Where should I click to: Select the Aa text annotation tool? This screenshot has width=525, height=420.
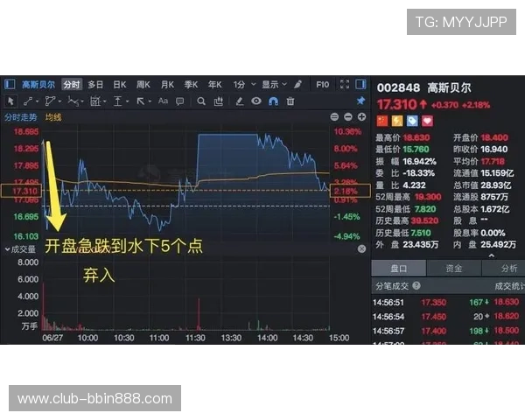[x=163, y=101]
